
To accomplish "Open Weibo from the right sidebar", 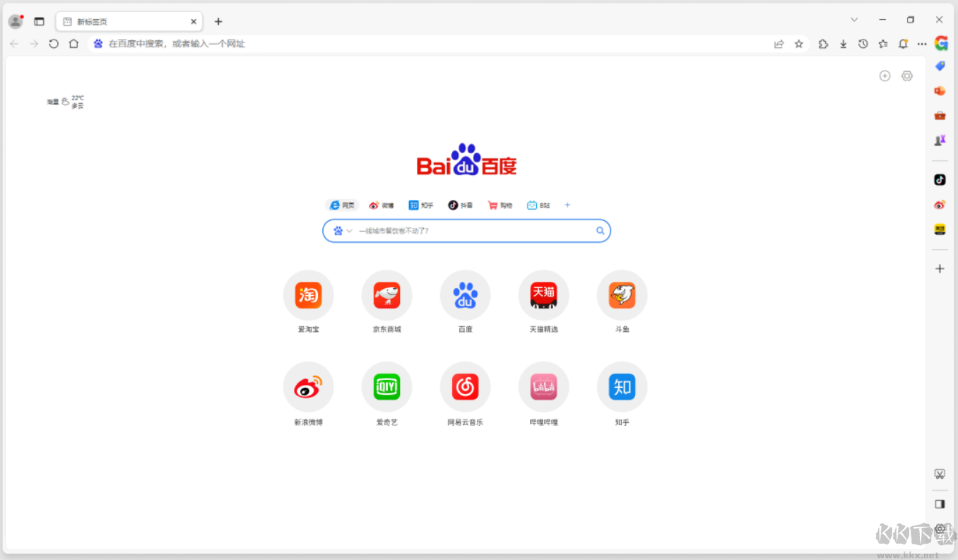I will [939, 204].
